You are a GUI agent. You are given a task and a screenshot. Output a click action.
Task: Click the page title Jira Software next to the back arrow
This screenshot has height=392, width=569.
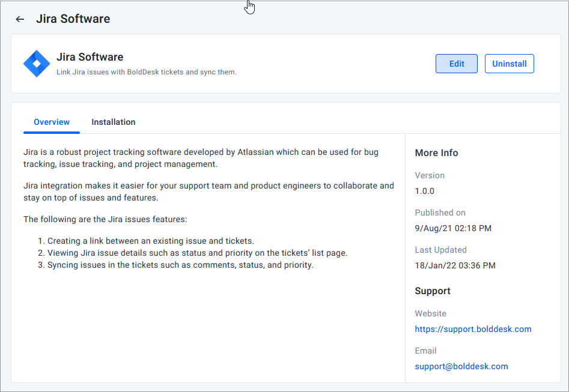tap(73, 19)
